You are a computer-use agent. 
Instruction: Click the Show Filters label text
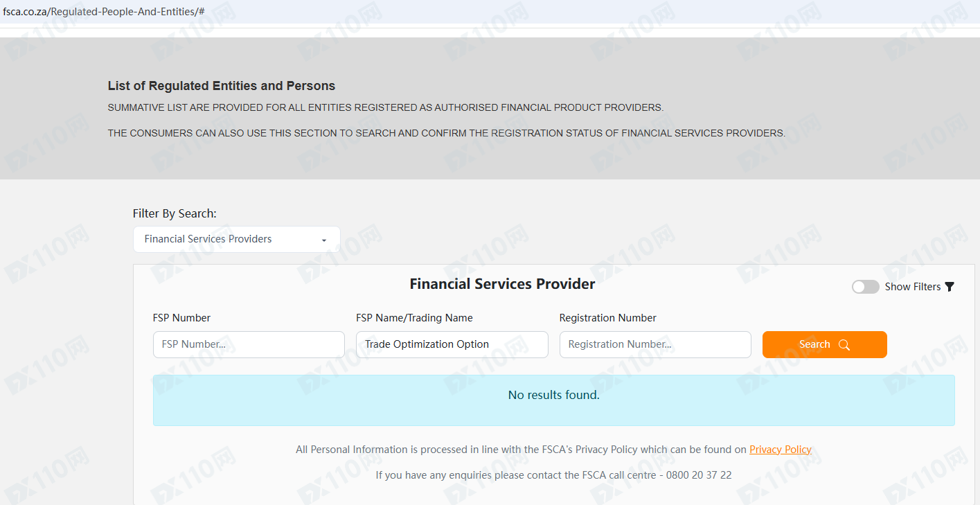912,287
